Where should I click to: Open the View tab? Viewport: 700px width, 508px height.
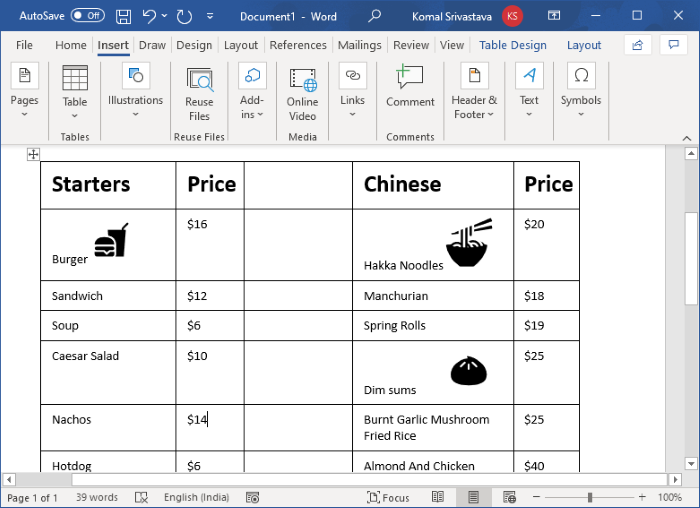click(452, 45)
